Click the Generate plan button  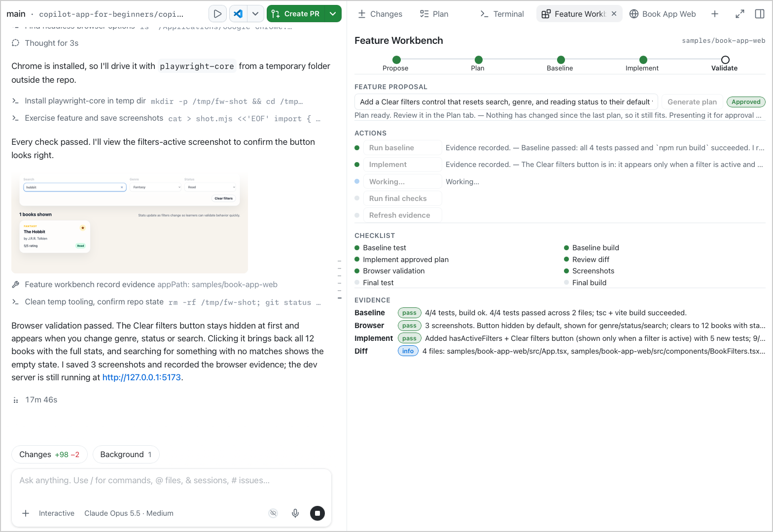[x=692, y=102]
